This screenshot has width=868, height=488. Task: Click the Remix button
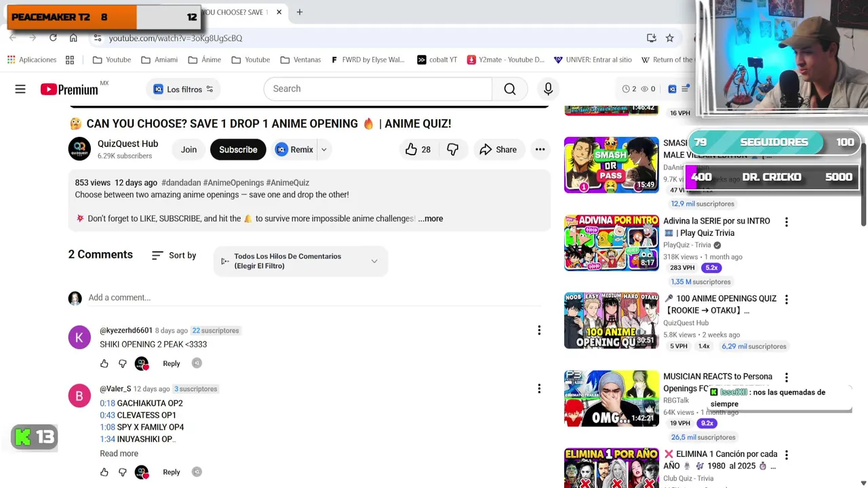[x=294, y=150]
